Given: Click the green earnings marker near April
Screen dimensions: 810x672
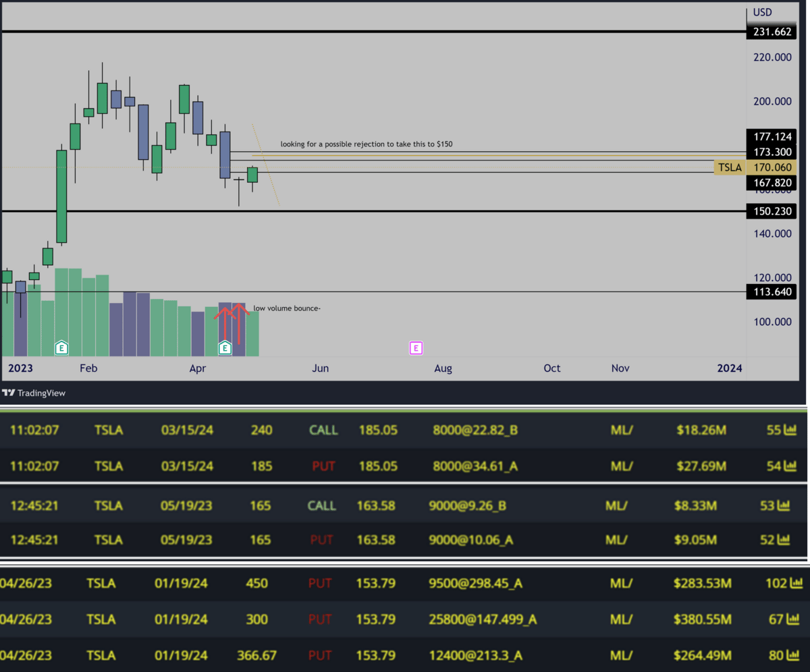Looking at the screenshot, I should coord(225,348).
